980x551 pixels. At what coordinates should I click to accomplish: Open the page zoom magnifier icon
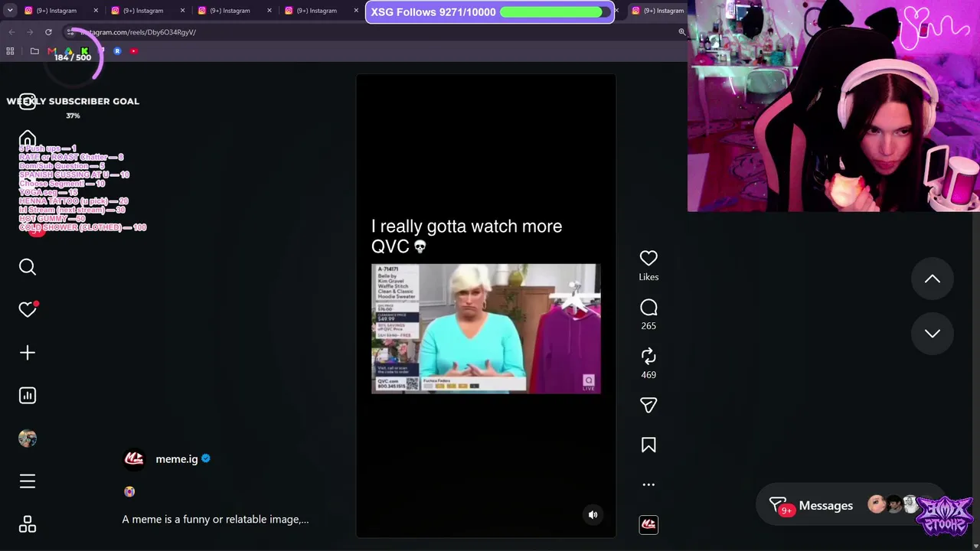pyautogui.click(x=681, y=32)
